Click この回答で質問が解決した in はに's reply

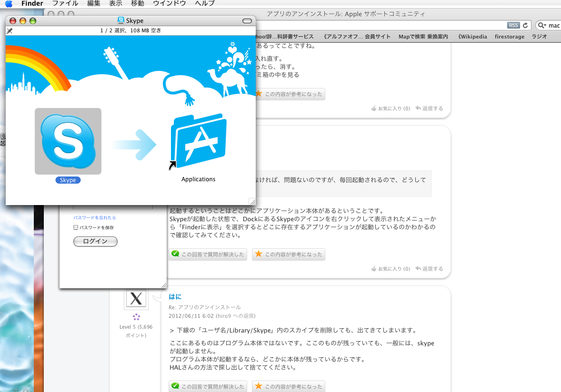coord(208,386)
